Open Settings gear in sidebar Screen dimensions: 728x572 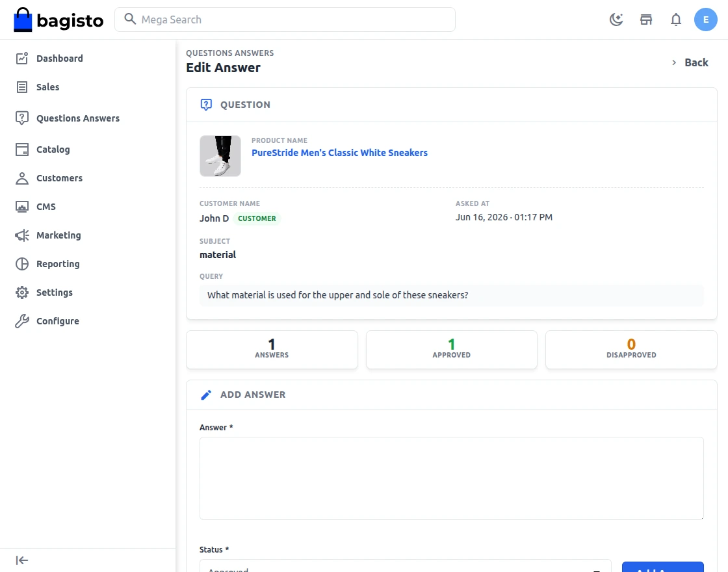click(x=22, y=292)
